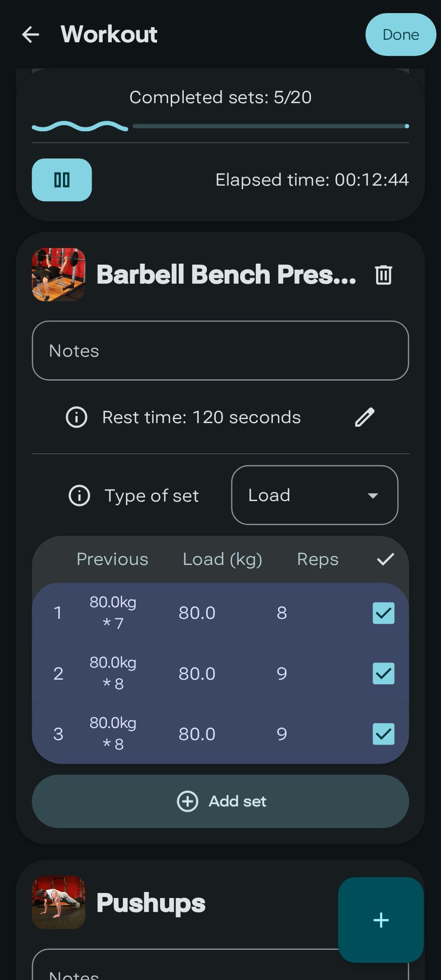
Task: Finish the workout with Done
Action: coord(400,34)
